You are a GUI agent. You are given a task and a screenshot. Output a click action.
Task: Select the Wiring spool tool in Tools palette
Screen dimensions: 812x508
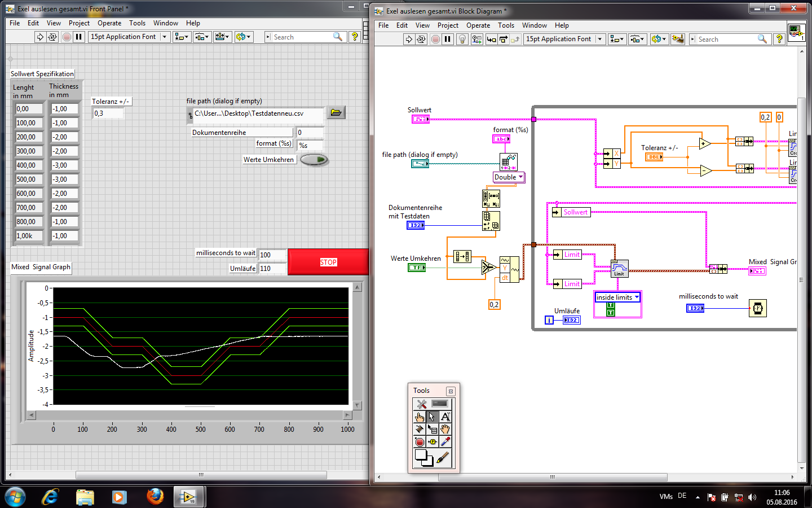click(420, 429)
